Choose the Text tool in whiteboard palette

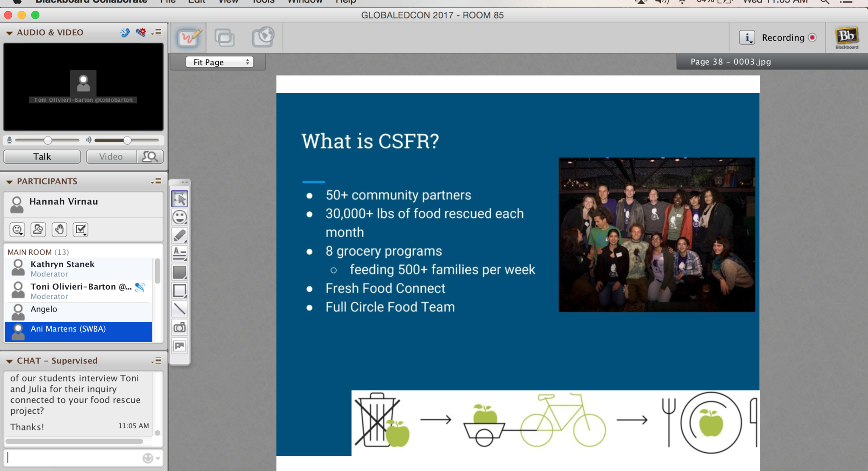point(180,254)
